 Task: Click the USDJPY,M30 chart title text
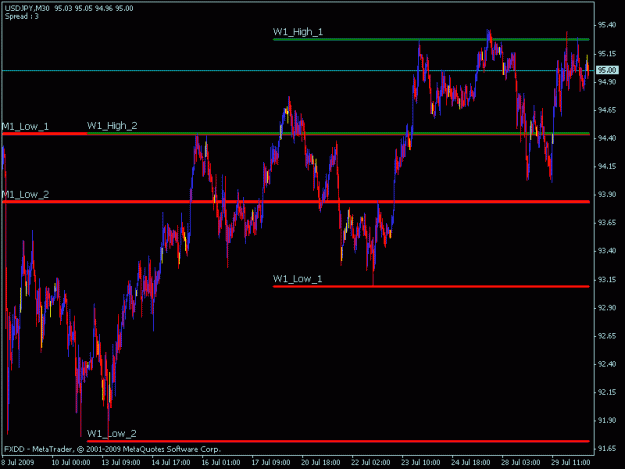pos(27,8)
